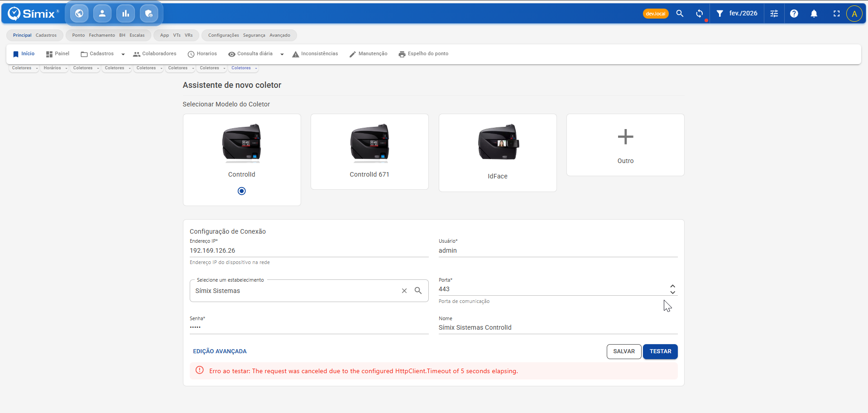The height and width of the screenshot is (413, 868).
Task: Open EDIÇÃO AVANÇADA
Action: tap(220, 351)
